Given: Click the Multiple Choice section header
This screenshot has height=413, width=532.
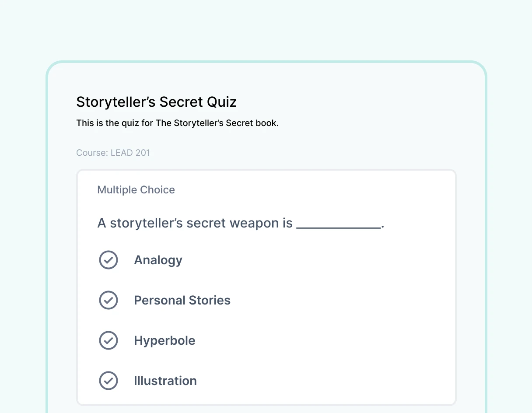Looking at the screenshot, I should click(136, 189).
